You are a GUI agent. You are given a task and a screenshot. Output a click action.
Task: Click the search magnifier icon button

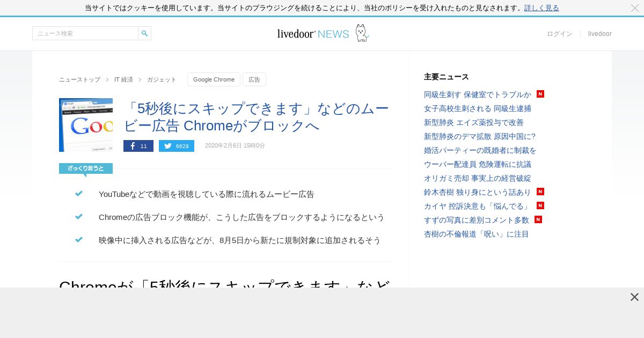tap(144, 33)
